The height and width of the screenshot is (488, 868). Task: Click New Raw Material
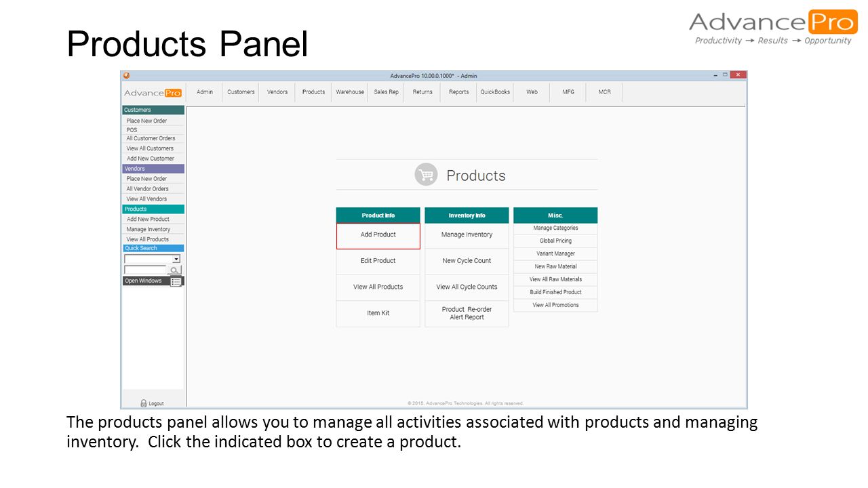(555, 267)
